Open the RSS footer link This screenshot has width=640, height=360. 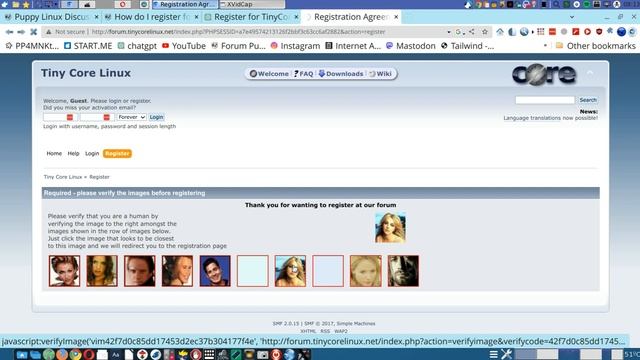pyautogui.click(x=325, y=331)
